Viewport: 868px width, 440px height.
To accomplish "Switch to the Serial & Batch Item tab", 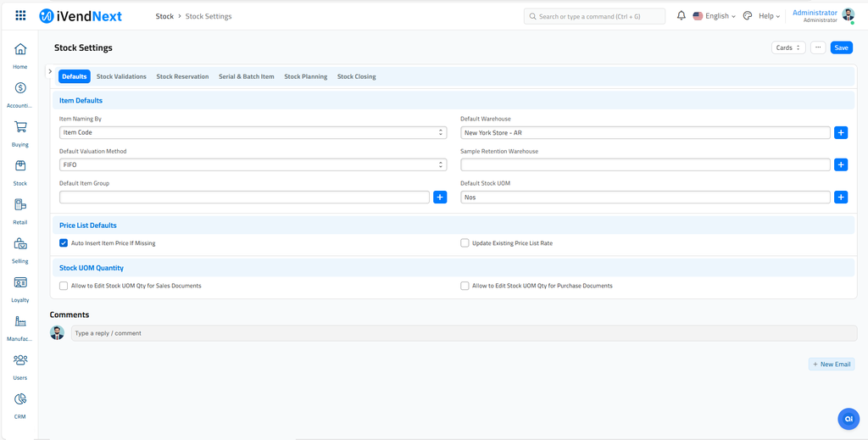I will pos(246,76).
